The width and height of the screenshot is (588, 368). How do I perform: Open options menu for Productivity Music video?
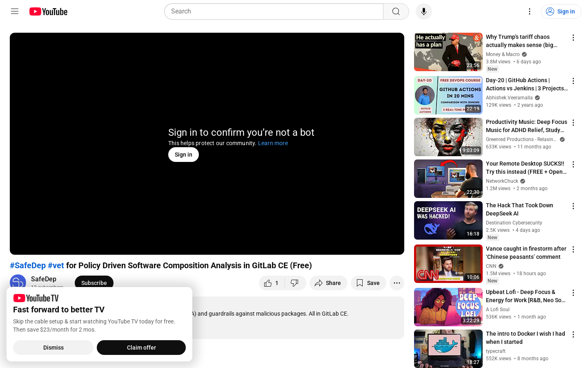573,123
